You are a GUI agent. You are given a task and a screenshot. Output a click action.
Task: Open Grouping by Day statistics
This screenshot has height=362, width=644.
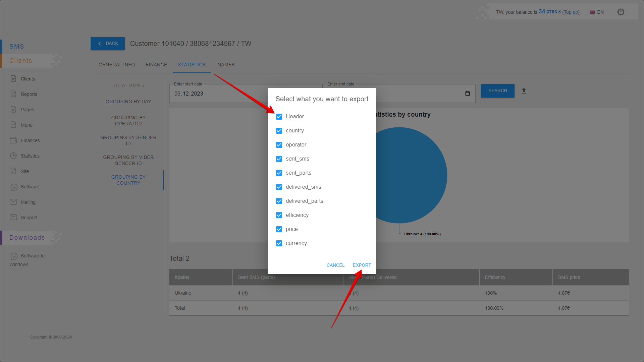(x=128, y=102)
